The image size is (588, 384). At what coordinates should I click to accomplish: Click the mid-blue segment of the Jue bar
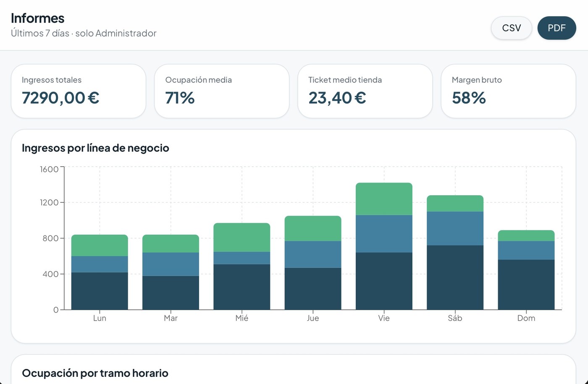313,254
